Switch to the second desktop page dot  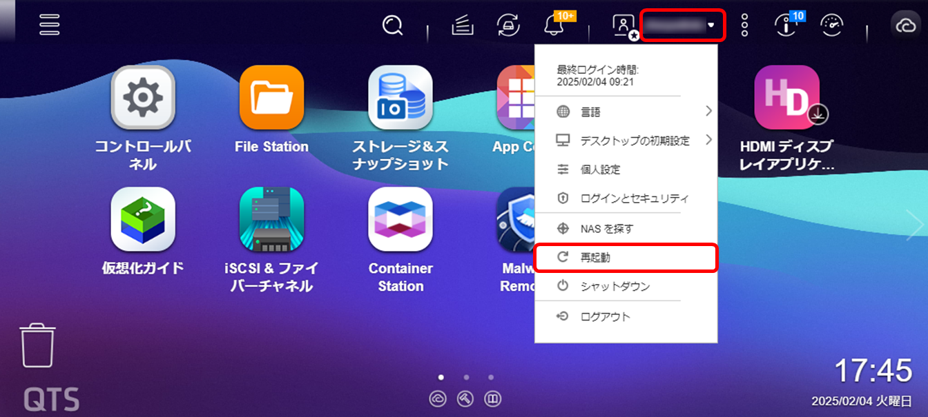pos(466,377)
